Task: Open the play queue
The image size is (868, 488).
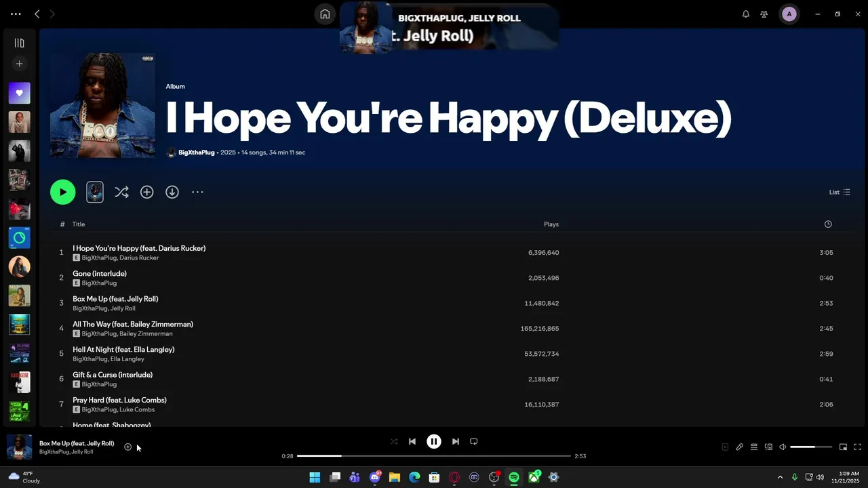Action: [754, 447]
